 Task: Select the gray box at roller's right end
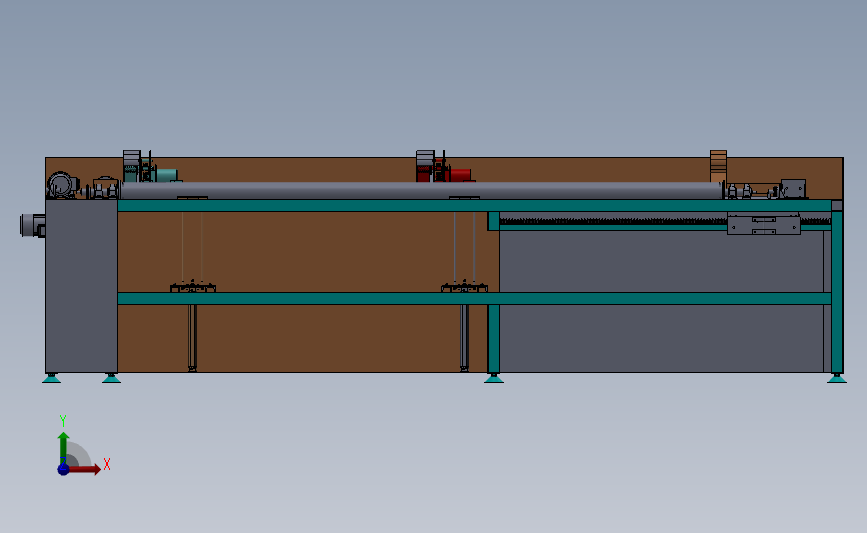tap(793, 188)
